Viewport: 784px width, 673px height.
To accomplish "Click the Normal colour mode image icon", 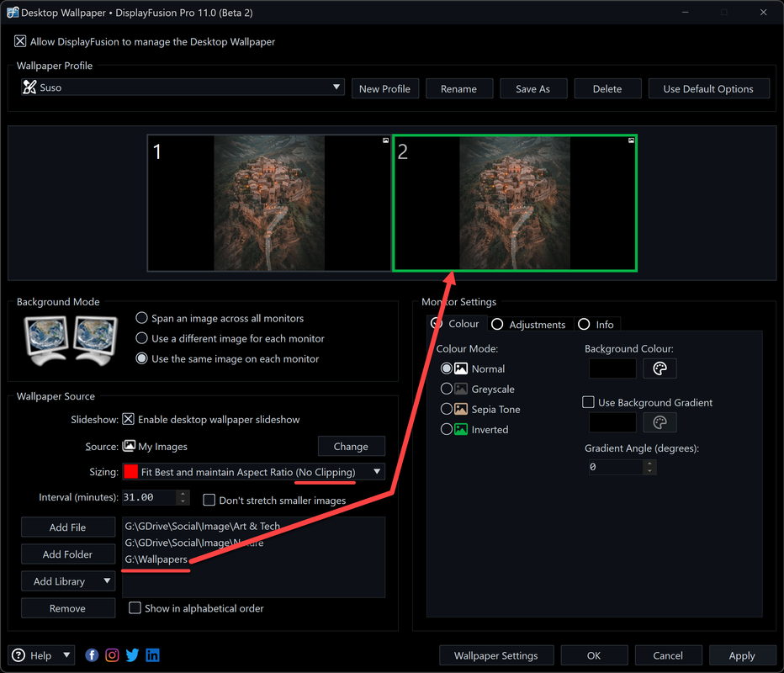I will [x=460, y=368].
